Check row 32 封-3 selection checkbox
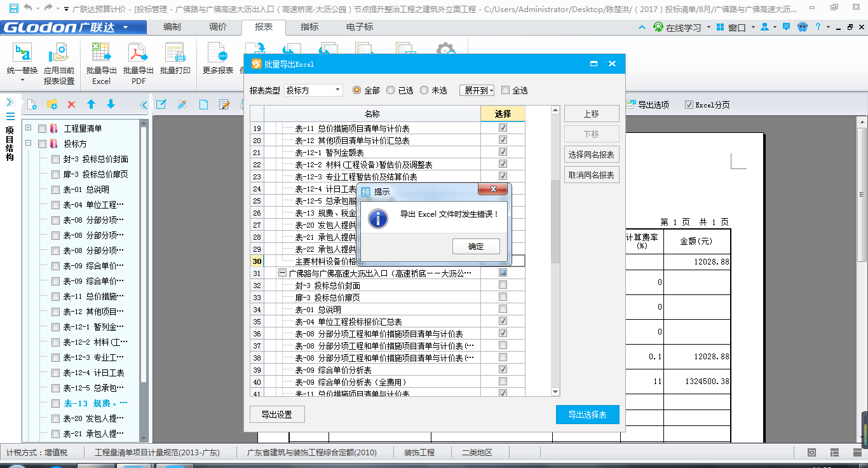Viewport: 868px width, 468px height. coord(503,285)
